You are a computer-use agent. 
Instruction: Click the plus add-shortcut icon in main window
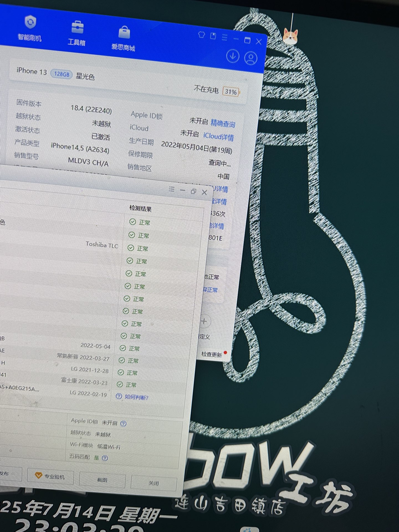(204, 321)
